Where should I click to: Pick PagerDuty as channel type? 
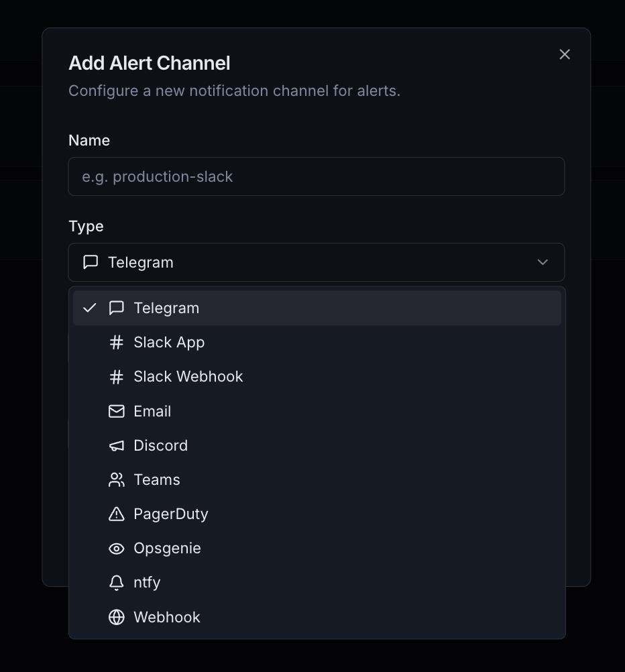(x=171, y=514)
